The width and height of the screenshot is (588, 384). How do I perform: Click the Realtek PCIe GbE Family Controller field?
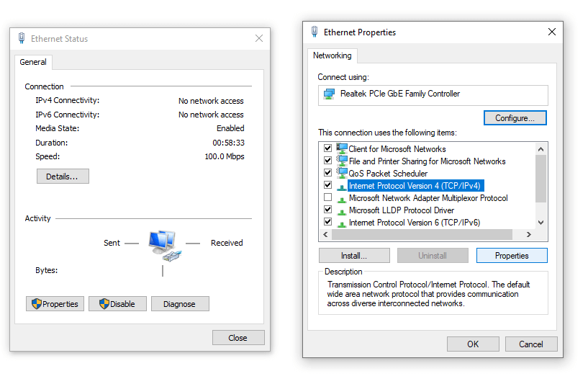pyautogui.click(x=433, y=95)
